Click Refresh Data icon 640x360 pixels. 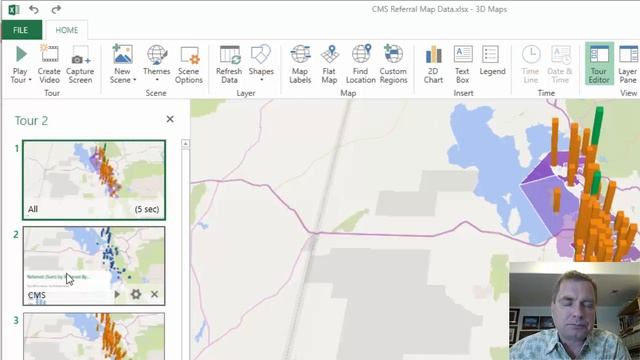(x=229, y=64)
